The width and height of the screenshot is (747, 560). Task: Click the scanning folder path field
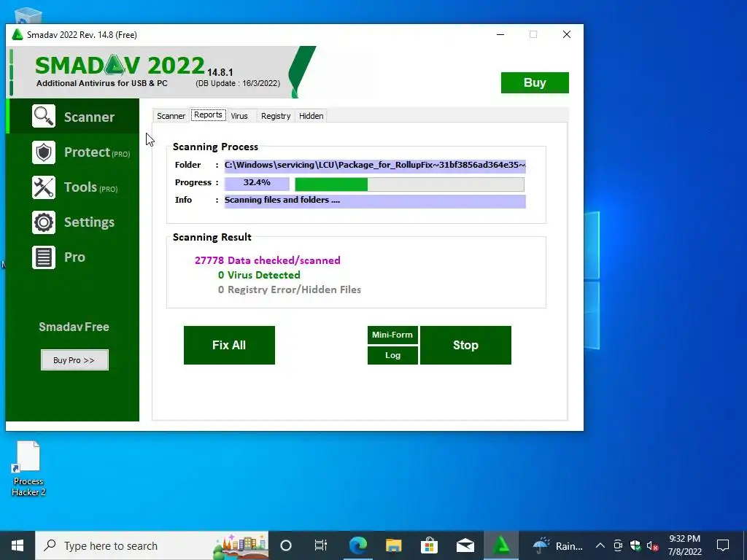(x=375, y=166)
